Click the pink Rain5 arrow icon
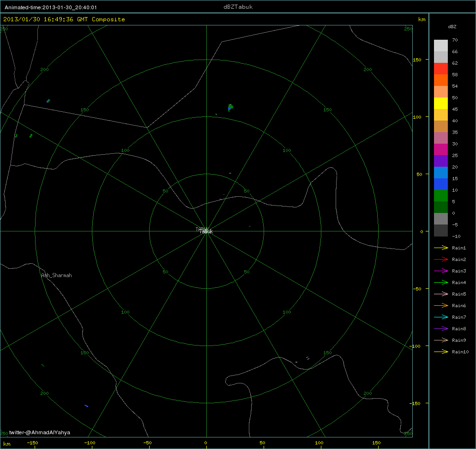Viewport: 476px width, 449px height. coord(441,294)
